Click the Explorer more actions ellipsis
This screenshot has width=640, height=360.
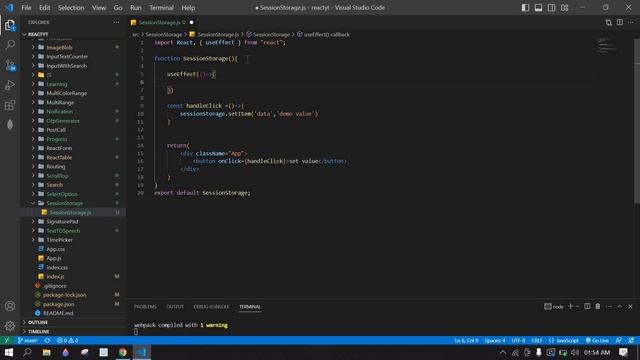(x=116, y=22)
